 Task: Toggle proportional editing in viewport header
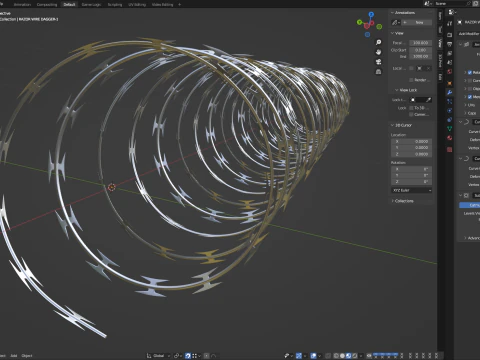point(207,356)
